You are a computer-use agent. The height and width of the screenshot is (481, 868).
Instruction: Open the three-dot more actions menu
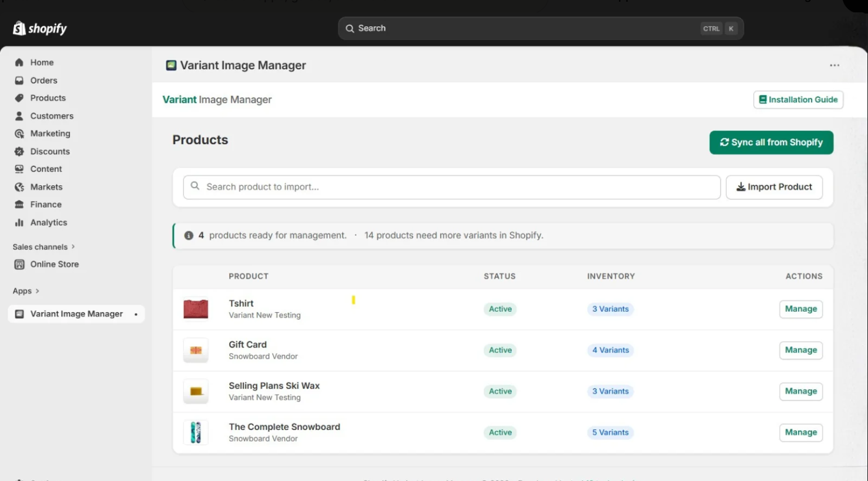835,65
